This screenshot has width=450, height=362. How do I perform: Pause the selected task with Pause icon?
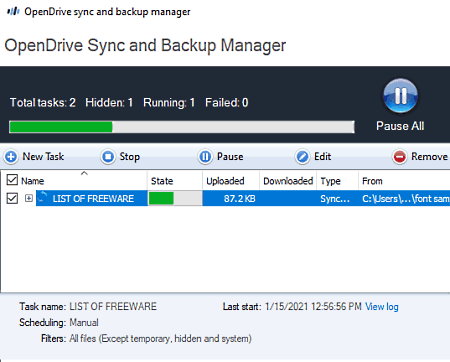tap(205, 156)
